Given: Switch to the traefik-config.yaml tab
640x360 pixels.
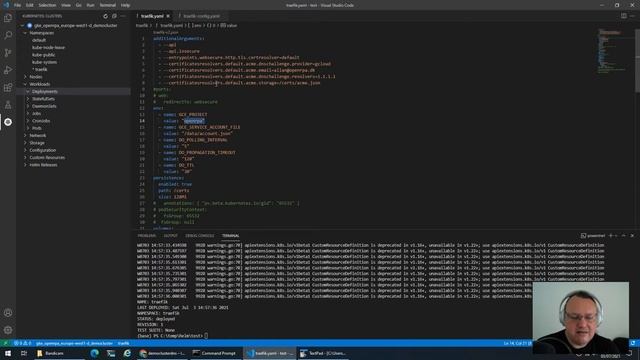Looking at the screenshot, I should point(201,16).
